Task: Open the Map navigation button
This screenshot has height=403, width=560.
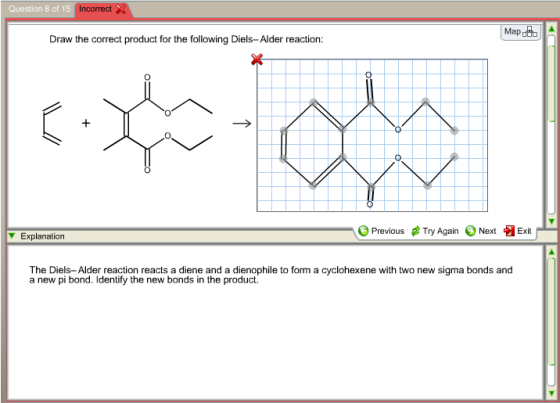Action: [x=520, y=32]
